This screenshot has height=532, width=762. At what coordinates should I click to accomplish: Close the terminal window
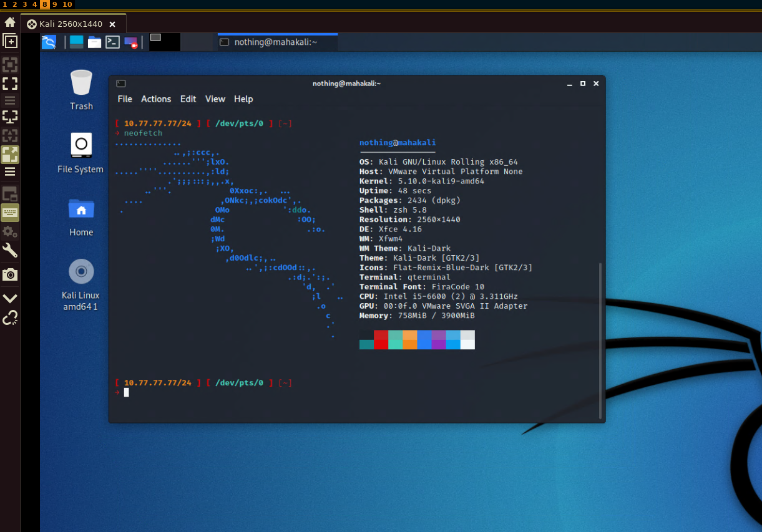pyautogui.click(x=596, y=84)
